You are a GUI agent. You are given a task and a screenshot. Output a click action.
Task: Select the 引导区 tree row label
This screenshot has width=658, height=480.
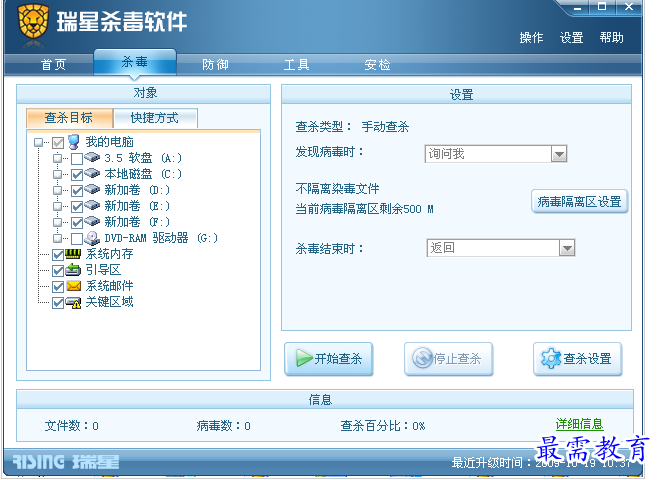pos(103,270)
